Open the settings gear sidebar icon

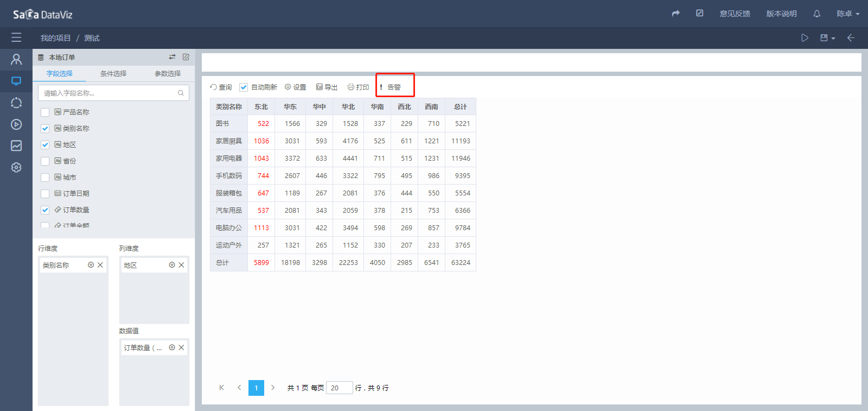click(16, 167)
